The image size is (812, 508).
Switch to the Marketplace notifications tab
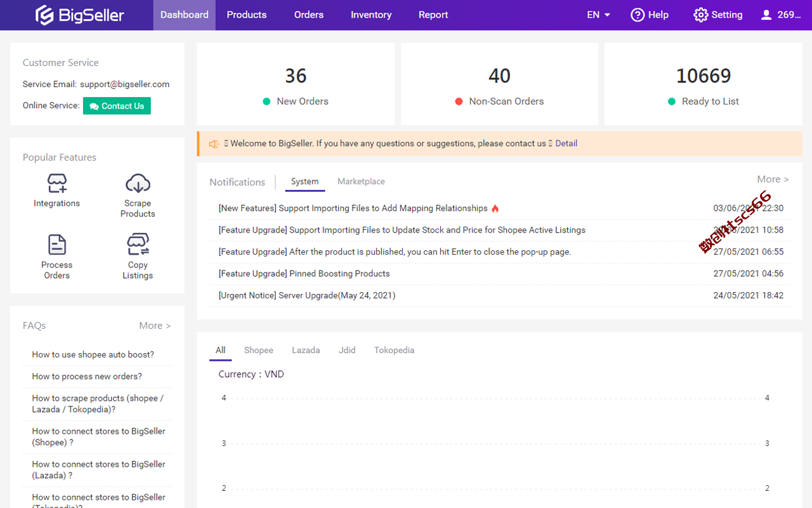[361, 182]
